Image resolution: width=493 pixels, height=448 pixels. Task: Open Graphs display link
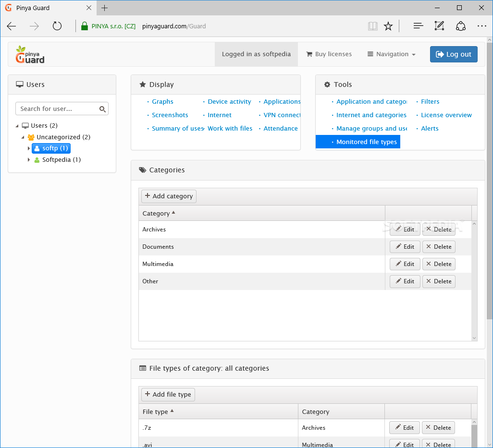click(162, 101)
